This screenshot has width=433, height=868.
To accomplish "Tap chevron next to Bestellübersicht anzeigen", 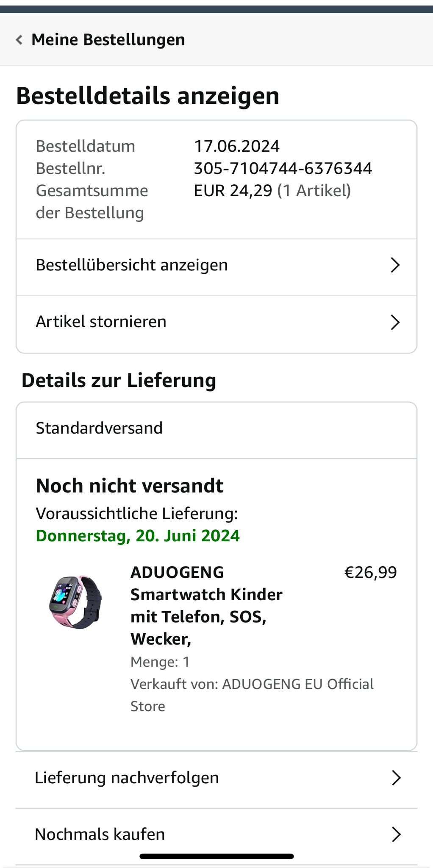I will point(395,265).
